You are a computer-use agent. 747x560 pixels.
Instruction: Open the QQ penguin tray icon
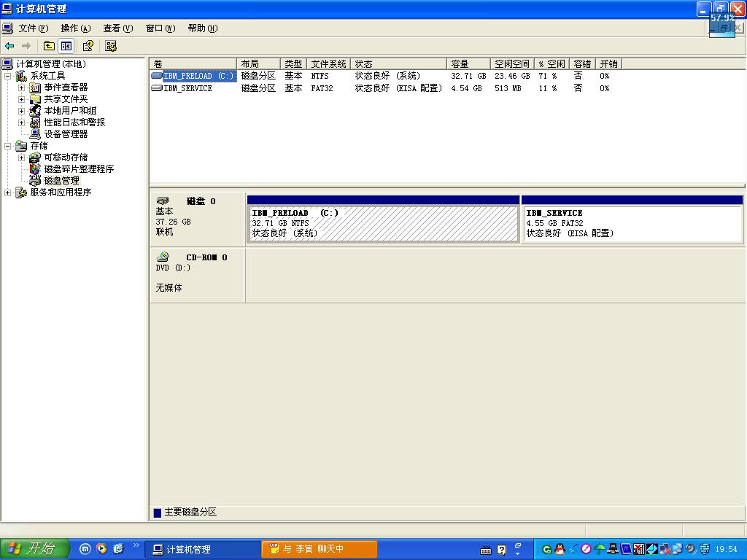pyautogui.click(x=560, y=549)
